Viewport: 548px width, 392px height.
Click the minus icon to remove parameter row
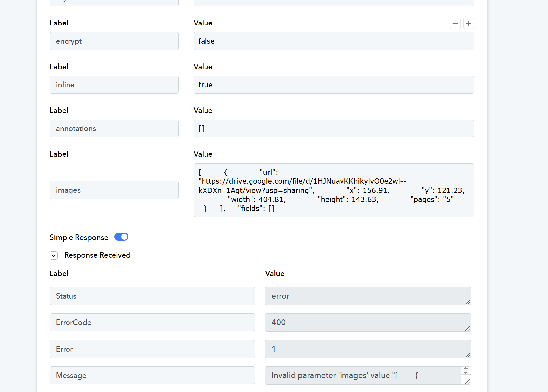[x=455, y=23]
